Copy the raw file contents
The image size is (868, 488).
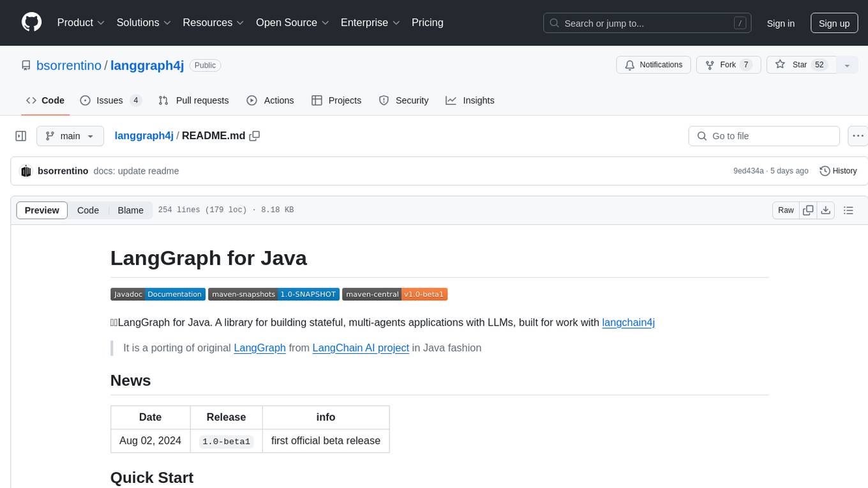coord(808,210)
